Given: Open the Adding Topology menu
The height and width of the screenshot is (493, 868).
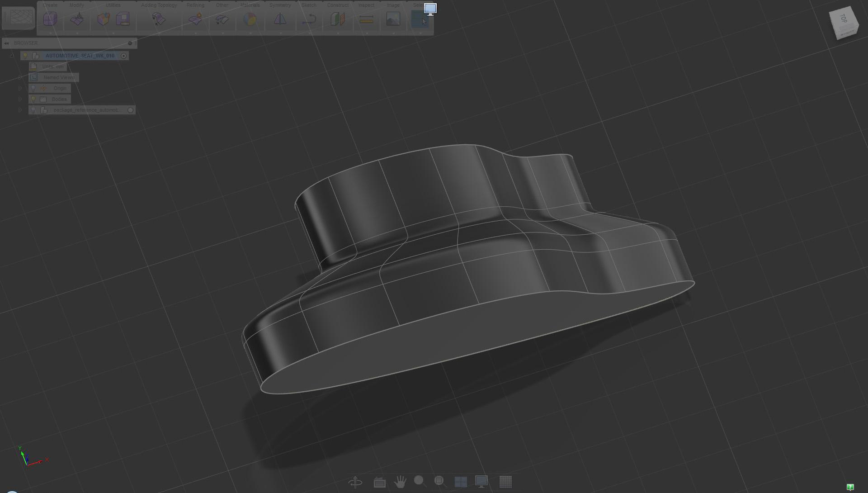Looking at the screenshot, I should pyautogui.click(x=159, y=5).
